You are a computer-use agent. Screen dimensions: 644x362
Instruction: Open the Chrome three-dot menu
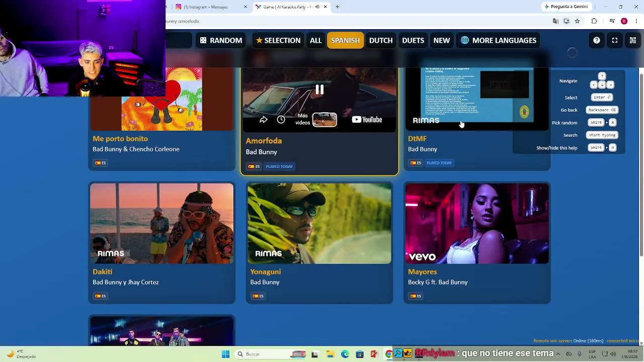636,21
